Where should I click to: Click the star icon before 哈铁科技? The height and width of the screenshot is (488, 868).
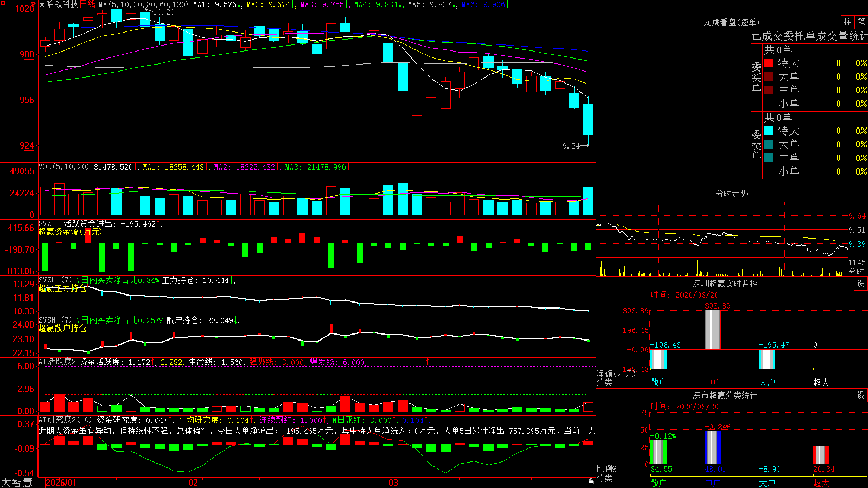pyautogui.click(x=42, y=4)
